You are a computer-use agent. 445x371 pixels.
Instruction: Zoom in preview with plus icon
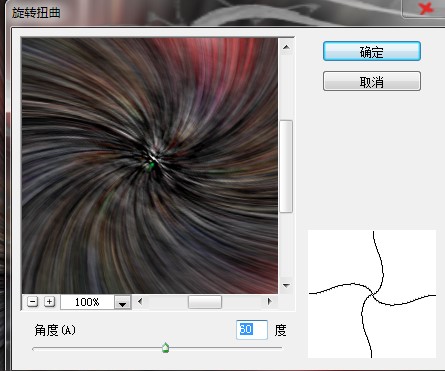[x=49, y=302]
